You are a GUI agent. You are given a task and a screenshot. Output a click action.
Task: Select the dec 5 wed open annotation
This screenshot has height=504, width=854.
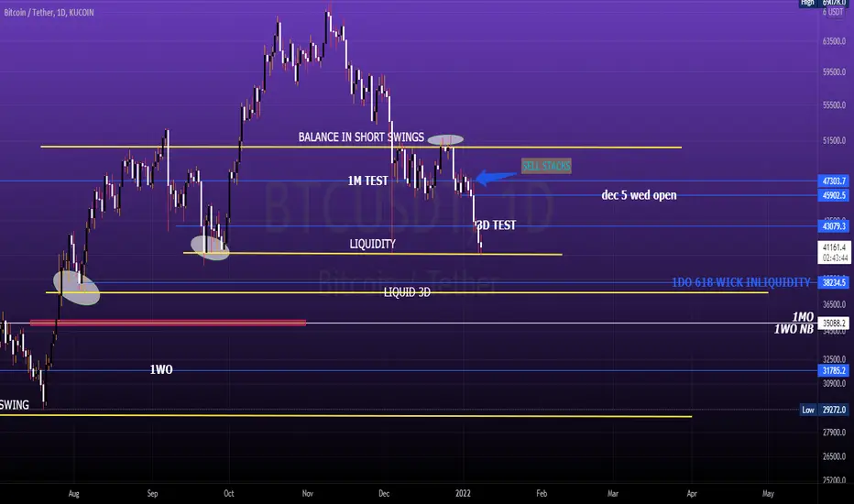[639, 195]
